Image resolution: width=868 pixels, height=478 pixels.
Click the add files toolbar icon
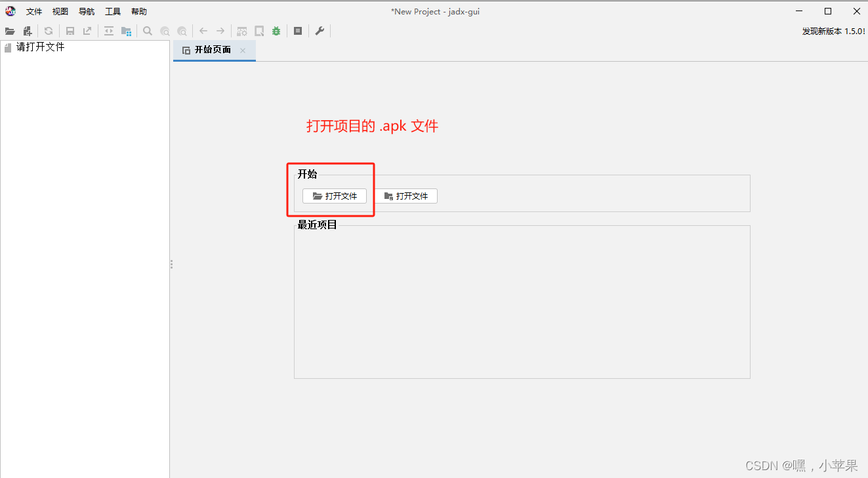click(28, 31)
